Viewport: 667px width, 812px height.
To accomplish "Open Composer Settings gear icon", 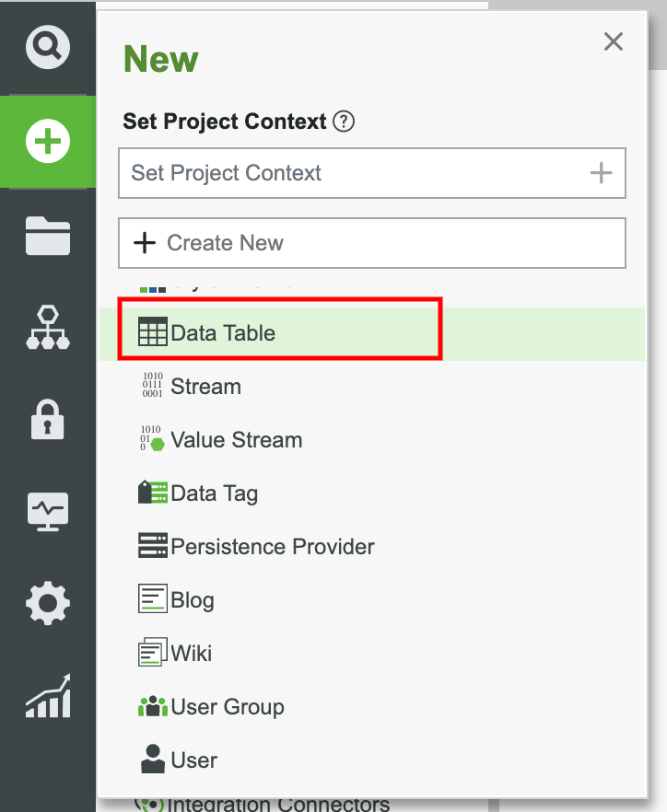I will pos(48,604).
